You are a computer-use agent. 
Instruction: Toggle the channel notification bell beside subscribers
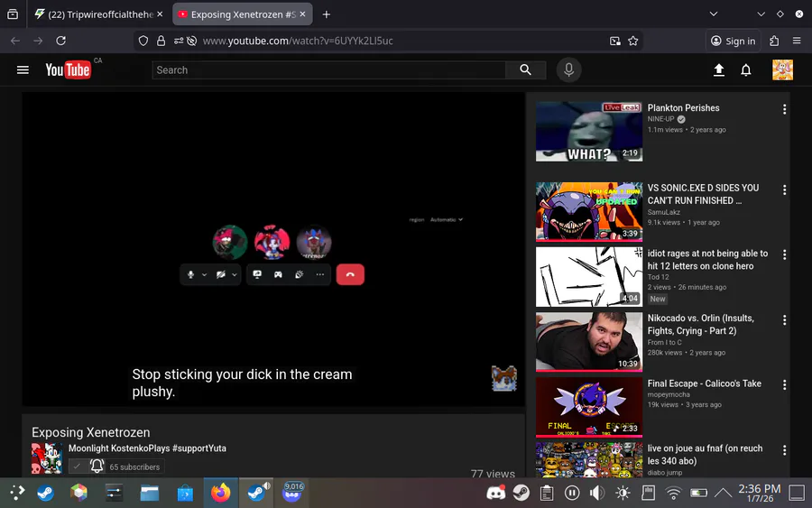(97, 466)
